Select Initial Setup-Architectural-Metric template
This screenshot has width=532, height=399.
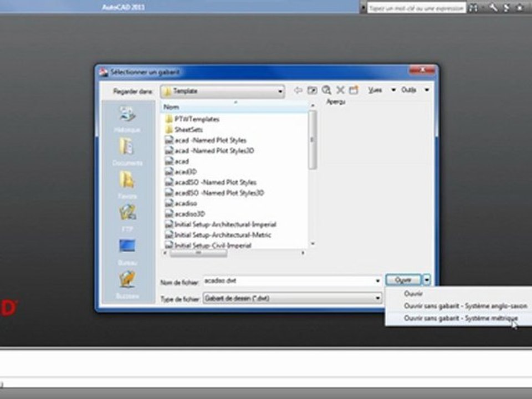[x=218, y=235]
